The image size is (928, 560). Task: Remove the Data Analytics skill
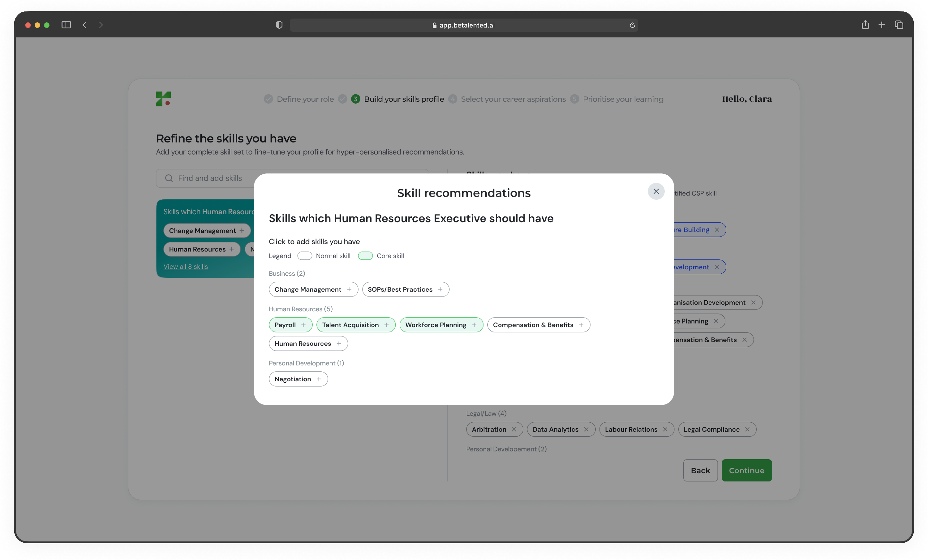tap(586, 429)
